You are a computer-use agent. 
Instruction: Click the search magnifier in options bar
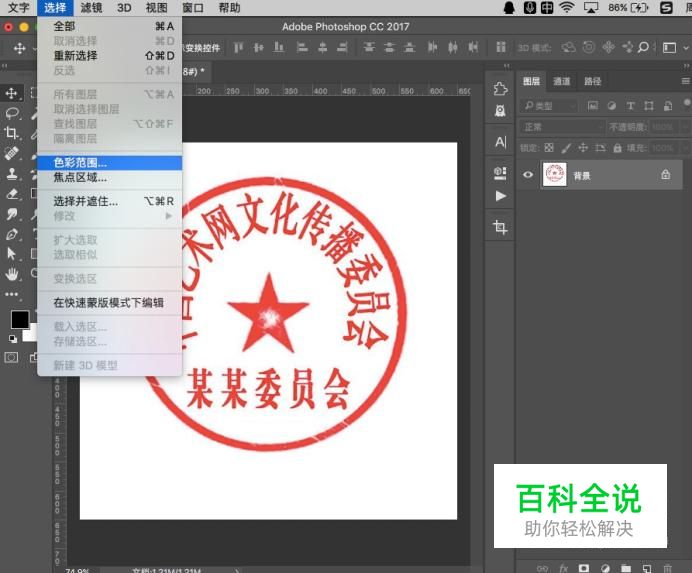(x=643, y=47)
